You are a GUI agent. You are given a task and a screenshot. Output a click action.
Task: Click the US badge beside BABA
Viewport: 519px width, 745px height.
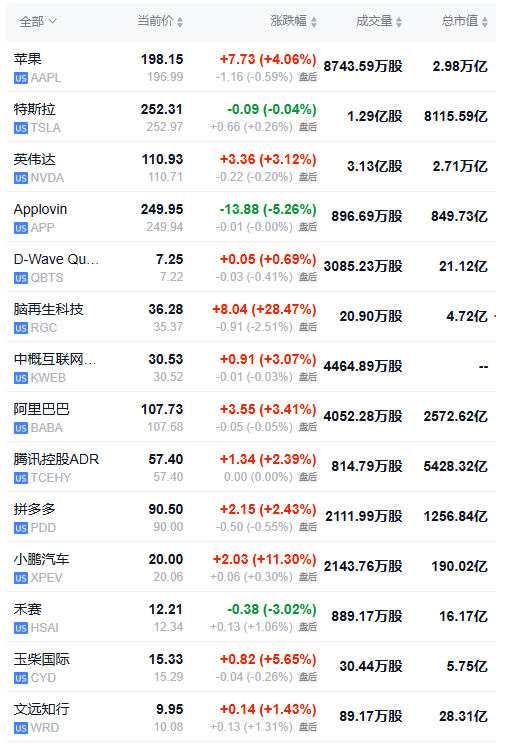pyautogui.click(x=21, y=428)
